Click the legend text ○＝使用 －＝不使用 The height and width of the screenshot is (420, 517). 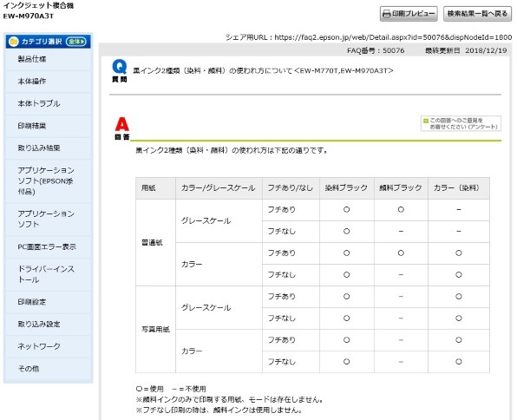coord(171,389)
